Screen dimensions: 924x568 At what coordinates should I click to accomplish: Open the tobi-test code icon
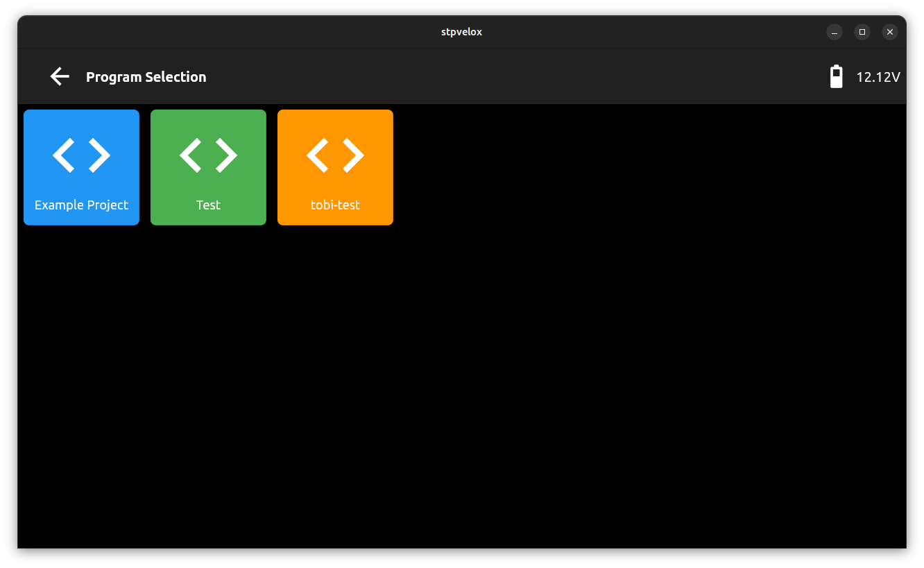(x=335, y=155)
